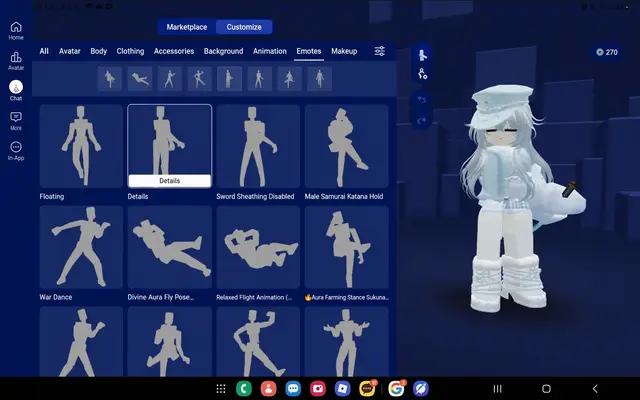Select the first equipped emote slot
This screenshot has width=640, height=400.
[x=110, y=79]
